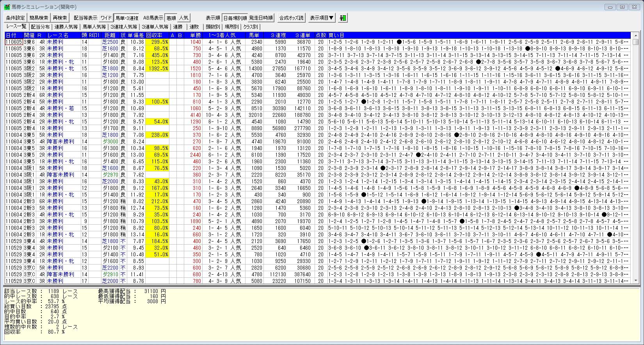Open the 3連単人気等 tab
This screenshot has height=345, width=644.
tap(155, 27)
